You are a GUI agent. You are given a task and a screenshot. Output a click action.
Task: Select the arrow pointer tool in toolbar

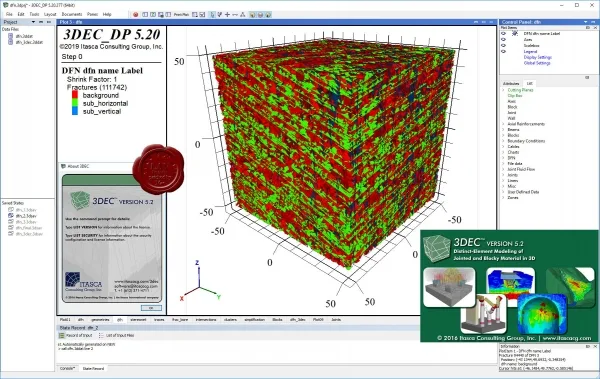pos(212,15)
